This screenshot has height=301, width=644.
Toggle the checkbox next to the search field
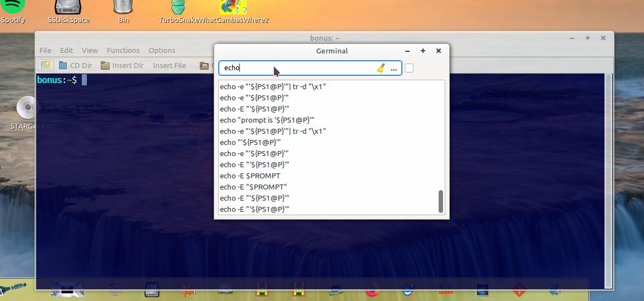409,68
